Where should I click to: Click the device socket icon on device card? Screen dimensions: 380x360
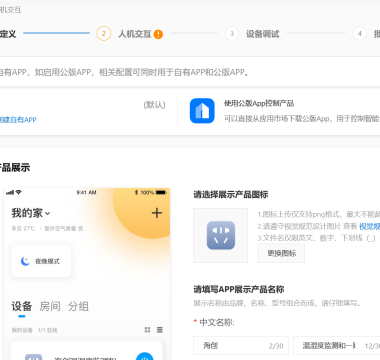coord(34,357)
